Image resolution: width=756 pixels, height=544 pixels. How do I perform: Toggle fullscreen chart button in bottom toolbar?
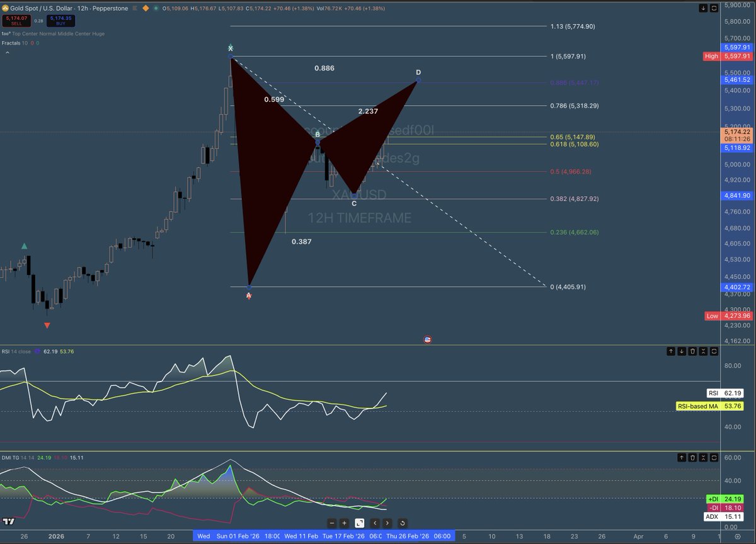(359, 523)
